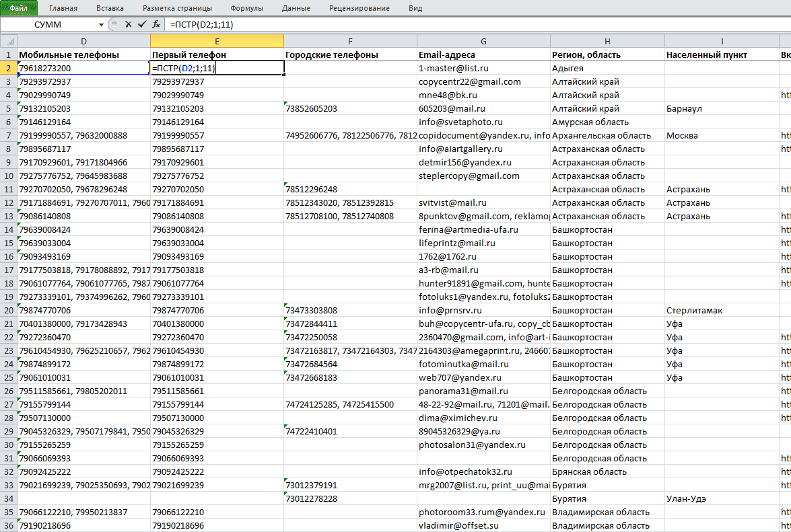This screenshot has width=791, height=532.
Task: Select email svitvist@mail.ru
Action: 483,203
